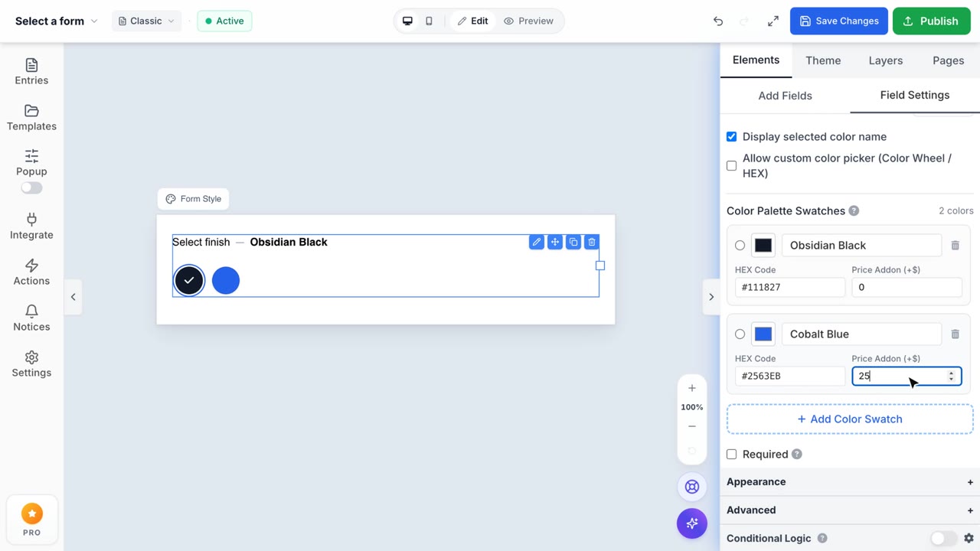980x551 pixels.
Task: Open the help lifebuoy button
Action: pos(692,487)
